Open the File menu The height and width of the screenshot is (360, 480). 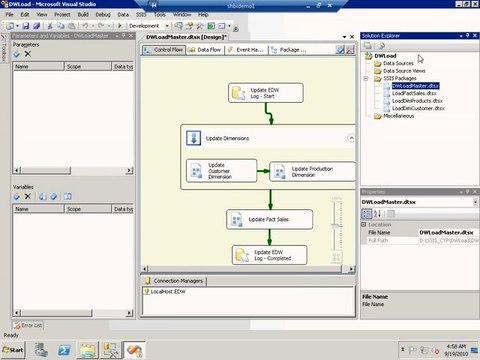click(10, 15)
